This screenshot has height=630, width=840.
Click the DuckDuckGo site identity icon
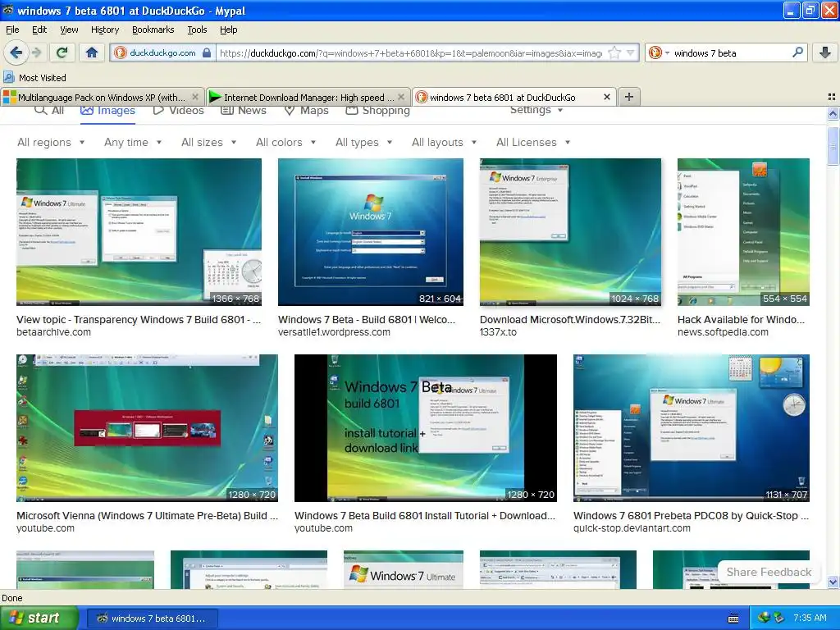(120, 52)
